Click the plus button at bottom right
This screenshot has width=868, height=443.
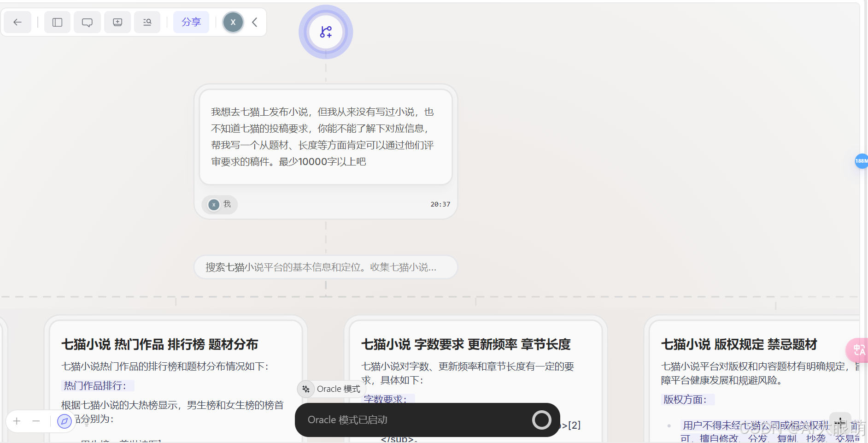[x=840, y=423]
